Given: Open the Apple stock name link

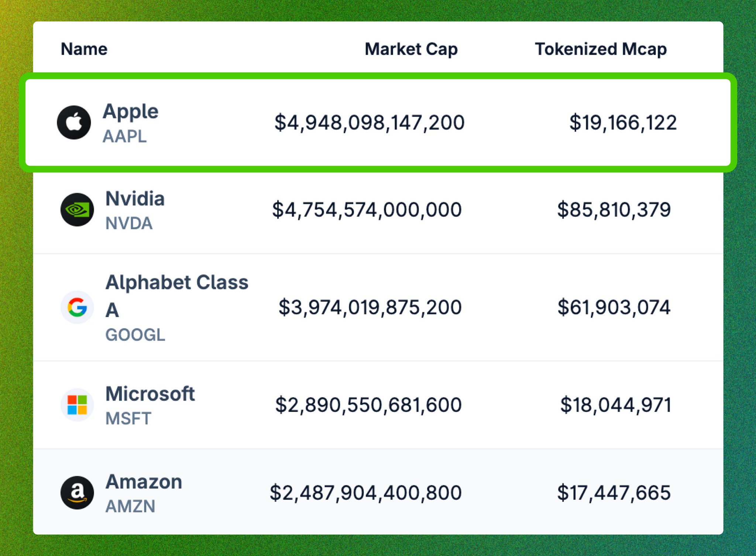Looking at the screenshot, I should (131, 111).
